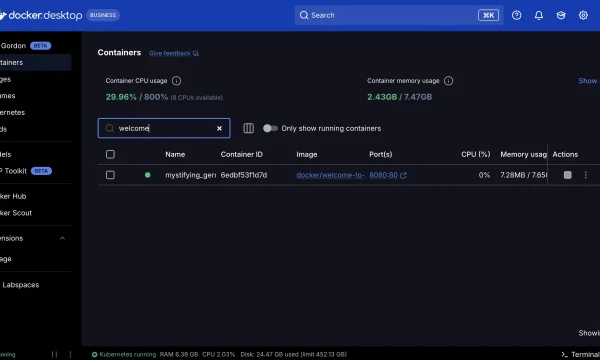Open more actions for mystifying container
This screenshot has height=360, width=600.
click(585, 175)
